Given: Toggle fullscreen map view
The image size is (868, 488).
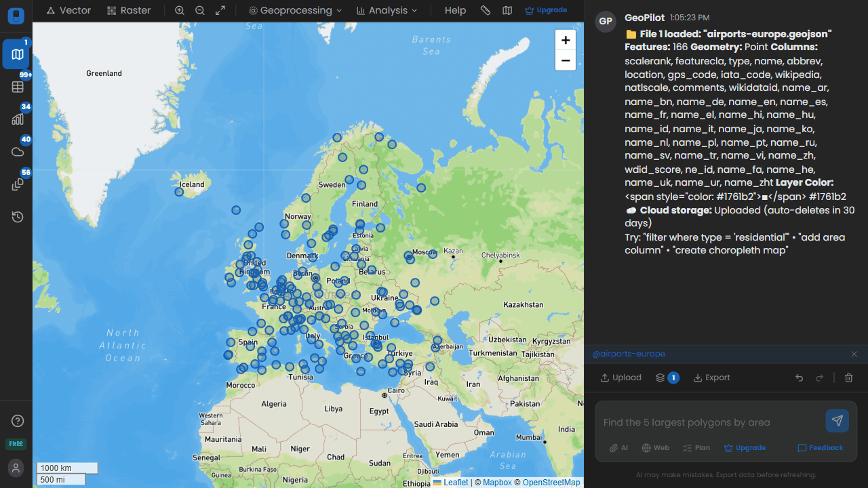Looking at the screenshot, I should (220, 10).
